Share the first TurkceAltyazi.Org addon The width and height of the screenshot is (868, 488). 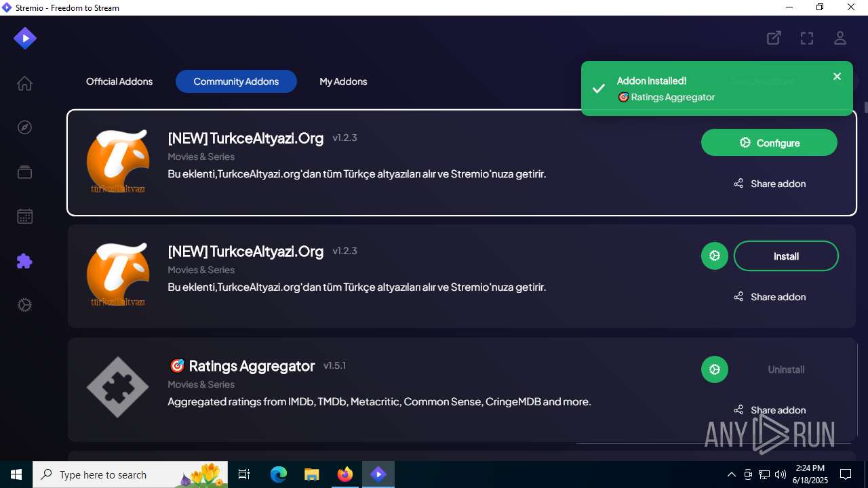click(770, 184)
